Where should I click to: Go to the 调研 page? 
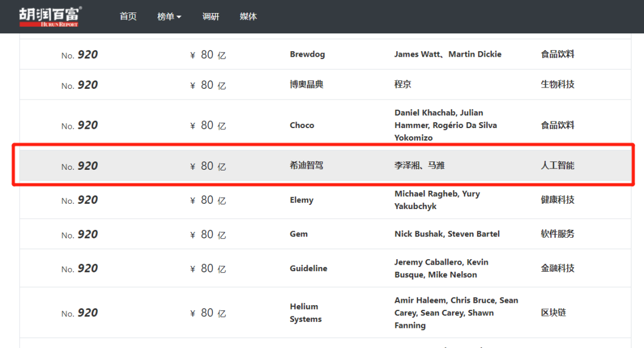[210, 17]
